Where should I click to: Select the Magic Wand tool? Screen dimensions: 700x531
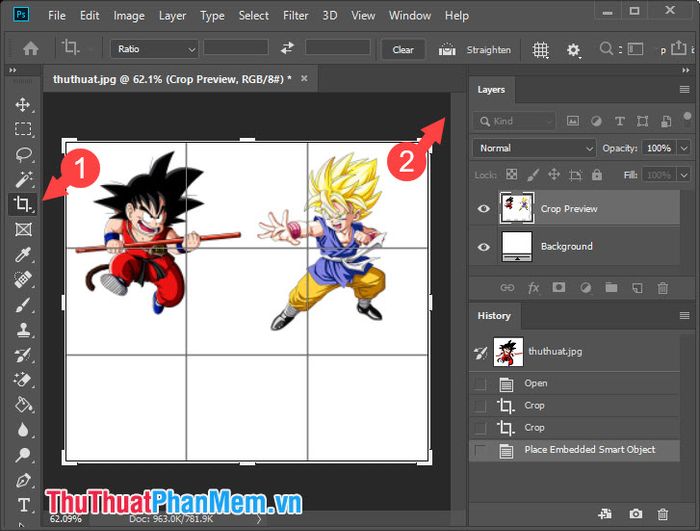point(23,179)
